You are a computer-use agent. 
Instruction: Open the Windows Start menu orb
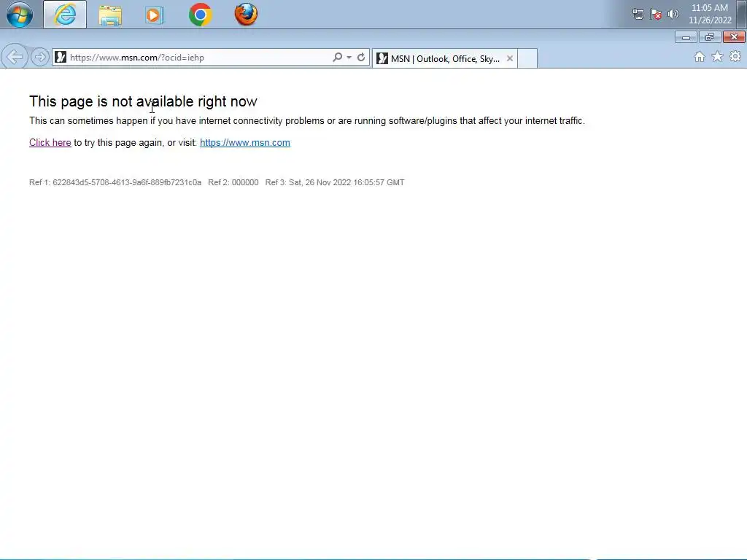(20, 15)
